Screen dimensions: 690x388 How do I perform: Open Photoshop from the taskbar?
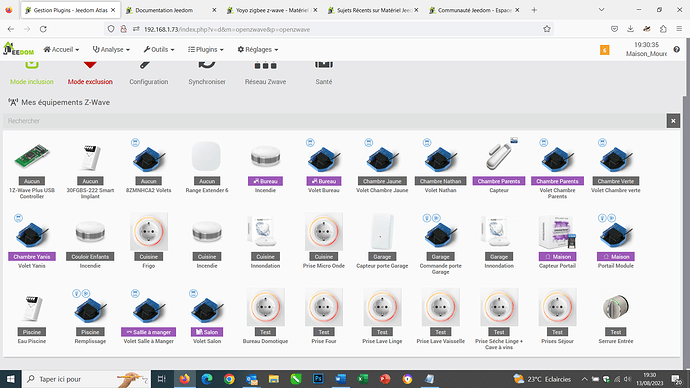[318, 379]
